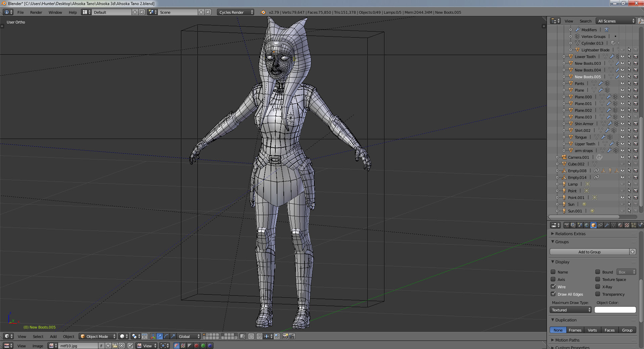Open the File menu
Image resolution: width=644 pixels, height=349 pixels.
point(20,12)
